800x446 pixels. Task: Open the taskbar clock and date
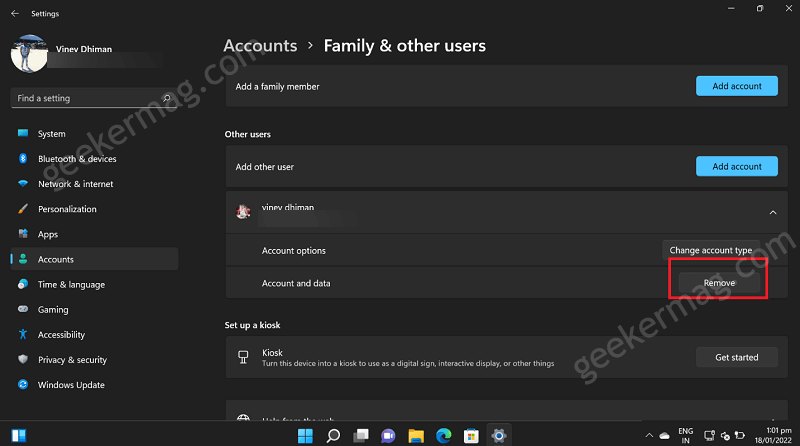(773, 435)
